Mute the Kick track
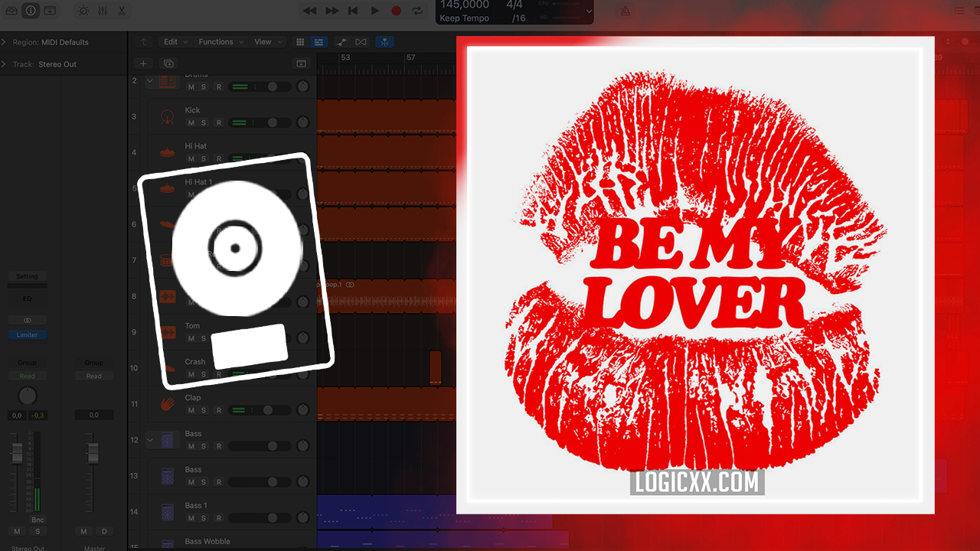 (191, 122)
